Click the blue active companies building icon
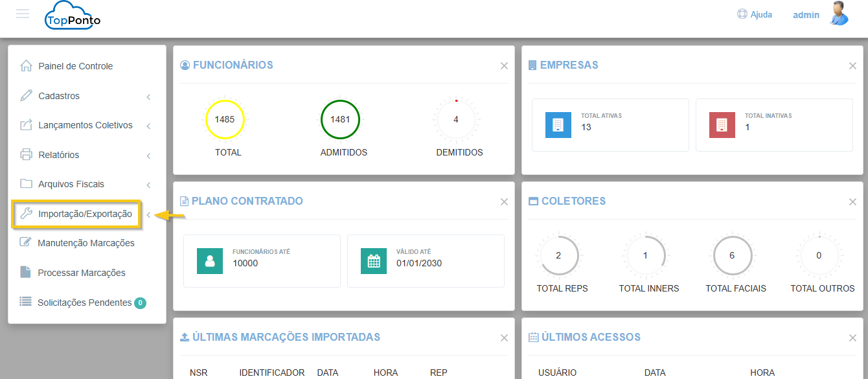Viewport: 868px width, 379px height. [558, 125]
